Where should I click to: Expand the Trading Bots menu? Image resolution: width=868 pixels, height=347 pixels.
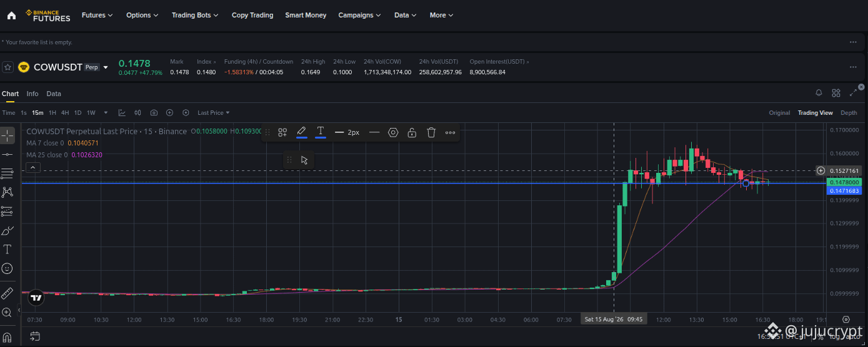(195, 15)
